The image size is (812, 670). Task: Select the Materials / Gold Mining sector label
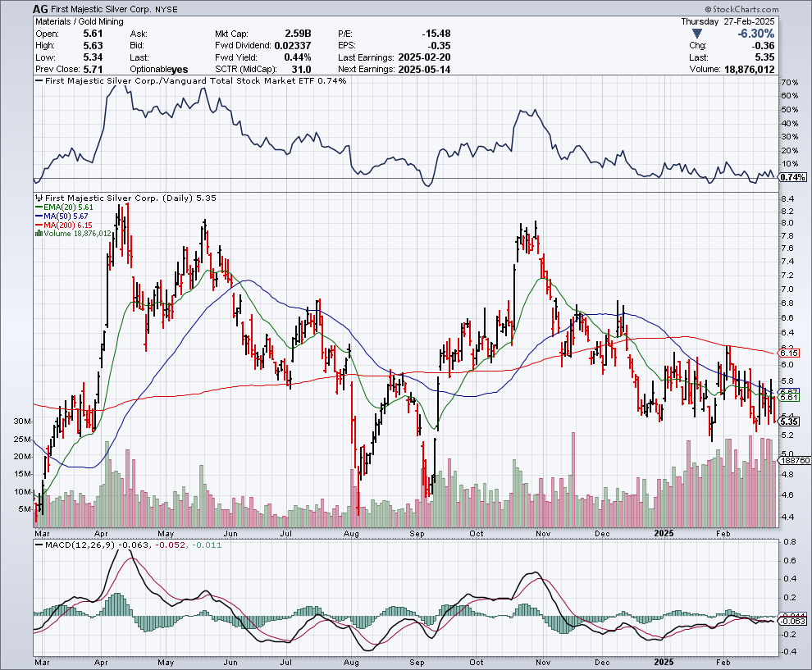coord(80,21)
